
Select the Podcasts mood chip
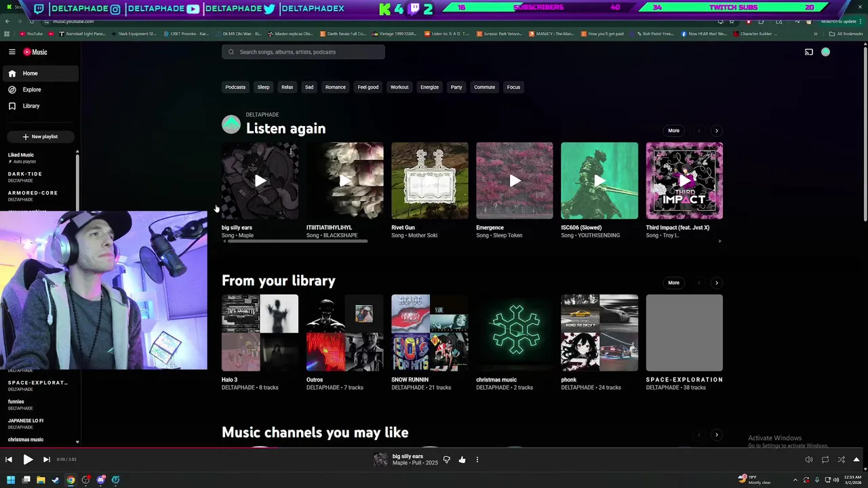click(x=235, y=87)
